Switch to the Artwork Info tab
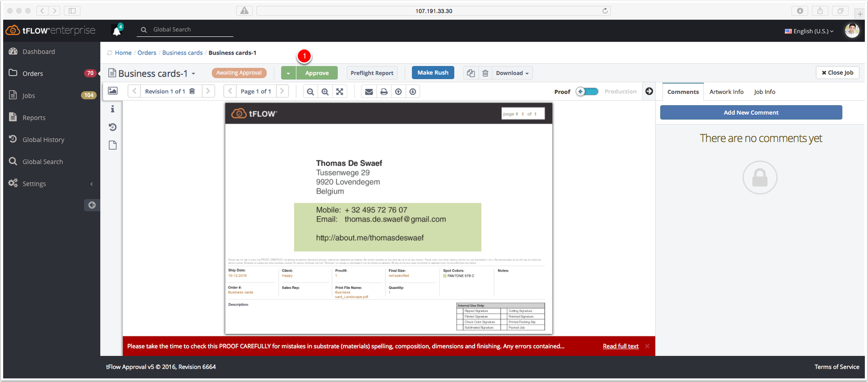 tap(726, 92)
